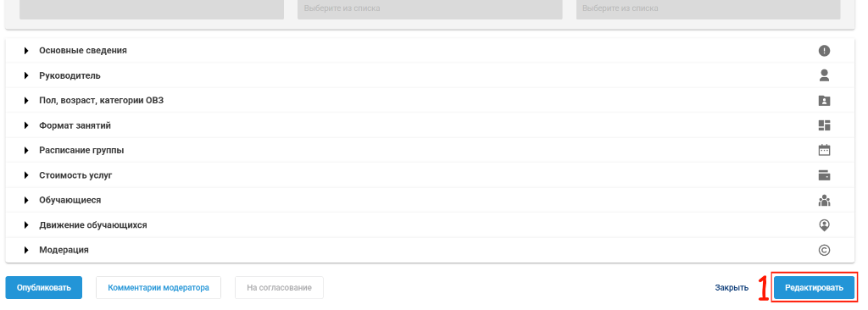Image resolution: width=868 pixels, height=310 pixels.
Task: Click the wallet icon on Стоимость услуг row
Action: coord(824,175)
